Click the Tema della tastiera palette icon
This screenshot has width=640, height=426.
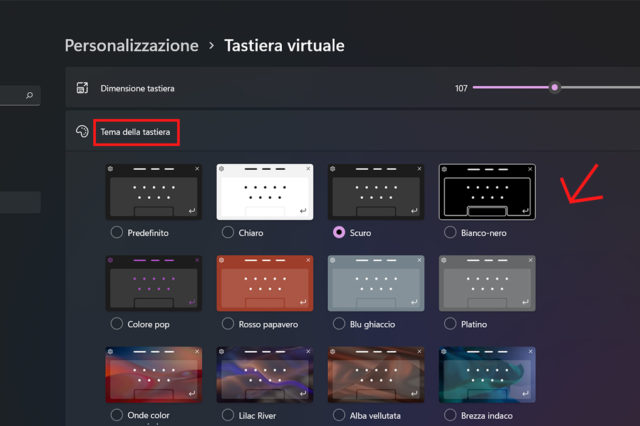[x=82, y=131]
